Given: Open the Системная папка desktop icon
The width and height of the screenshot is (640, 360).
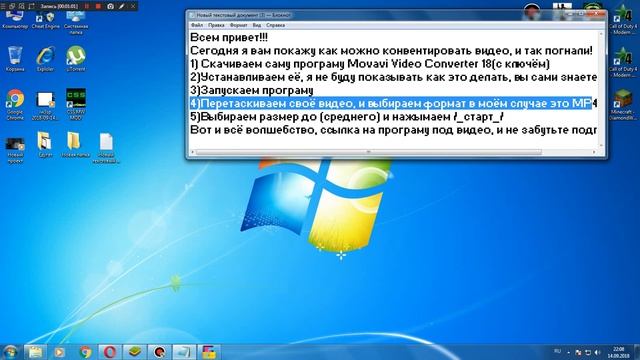Looking at the screenshot, I should pos(76,21).
